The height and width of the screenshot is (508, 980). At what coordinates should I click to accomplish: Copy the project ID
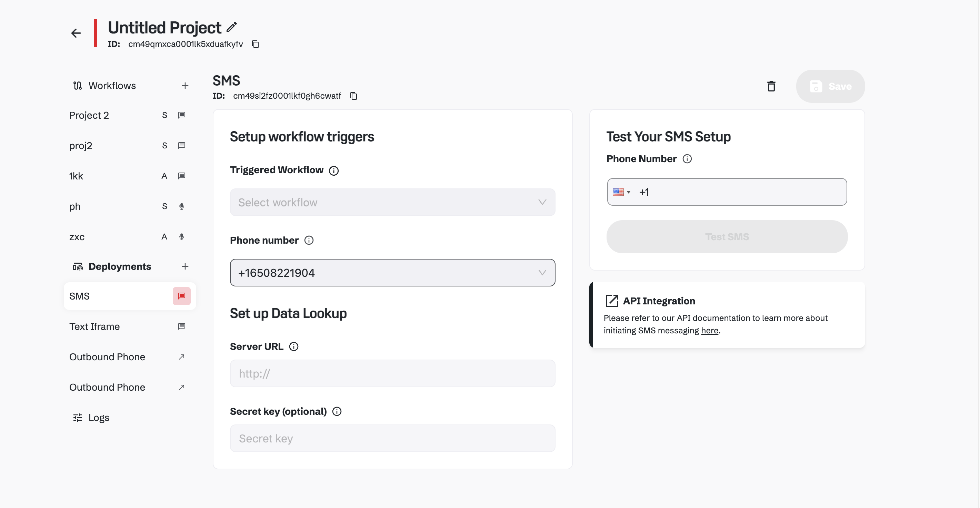tap(255, 44)
